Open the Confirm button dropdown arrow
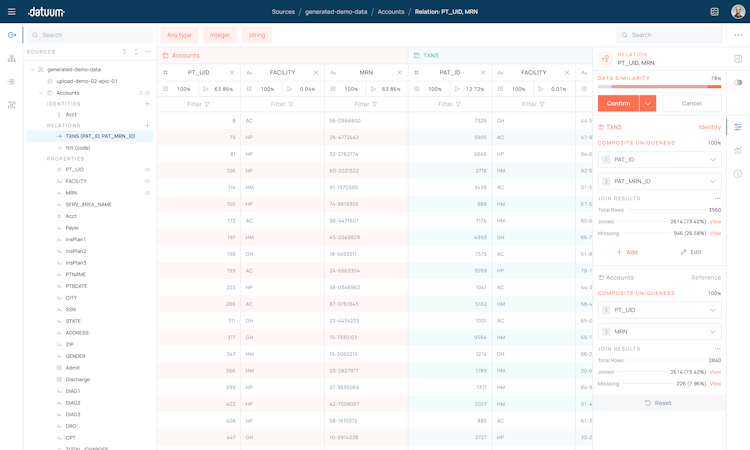 point(648,103)
